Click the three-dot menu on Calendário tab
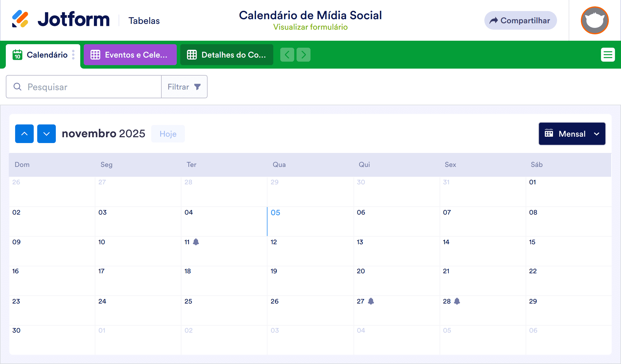 [74, 55]
